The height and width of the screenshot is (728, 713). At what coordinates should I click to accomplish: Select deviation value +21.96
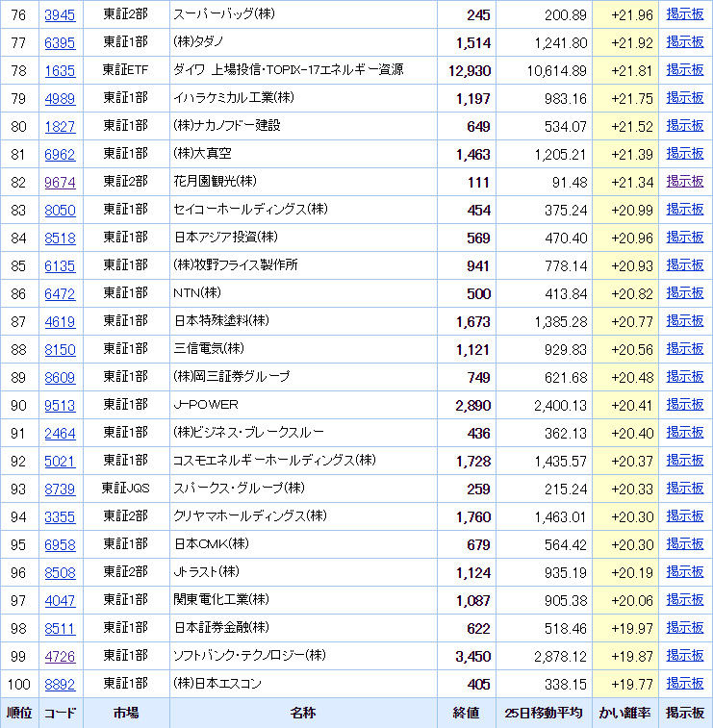632,15
